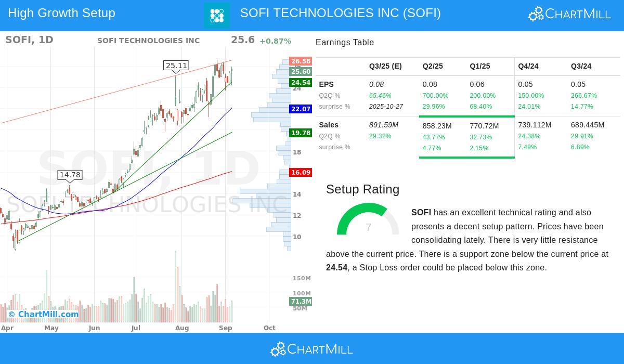Click the 200.00% EPS growth value
The width and height of the screenshot is (624, 364).
pos(483,96)
